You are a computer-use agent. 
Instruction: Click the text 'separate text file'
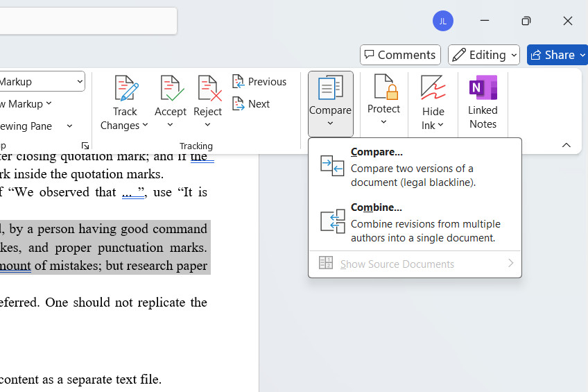(114, 380)
